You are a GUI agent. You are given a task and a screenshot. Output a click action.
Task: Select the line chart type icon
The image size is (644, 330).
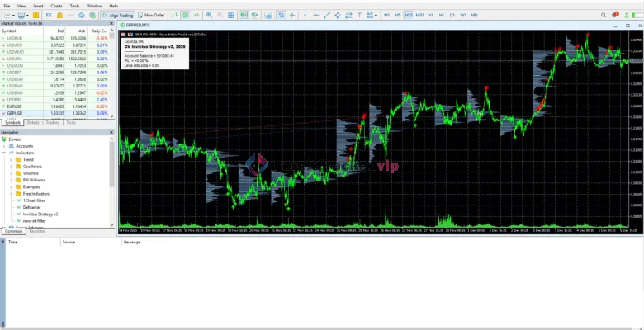coord(197,15)
